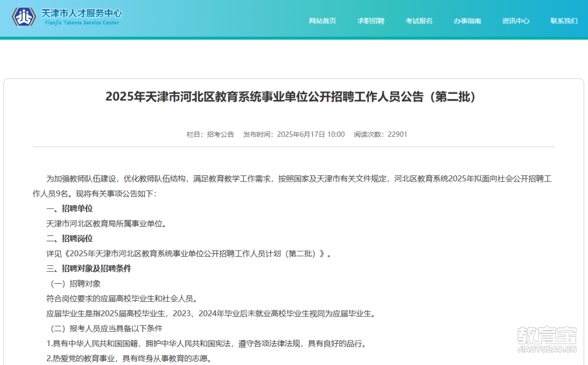Screen dimensions: 588x365
Task: Click the 天津市人才服务中心 site title
Action: click(81, 14)
